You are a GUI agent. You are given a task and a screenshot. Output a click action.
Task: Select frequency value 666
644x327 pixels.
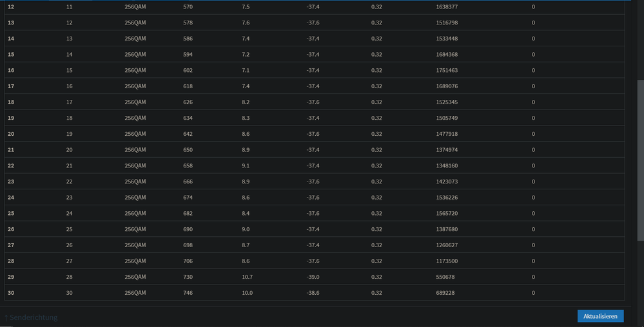tap(188, 182)
